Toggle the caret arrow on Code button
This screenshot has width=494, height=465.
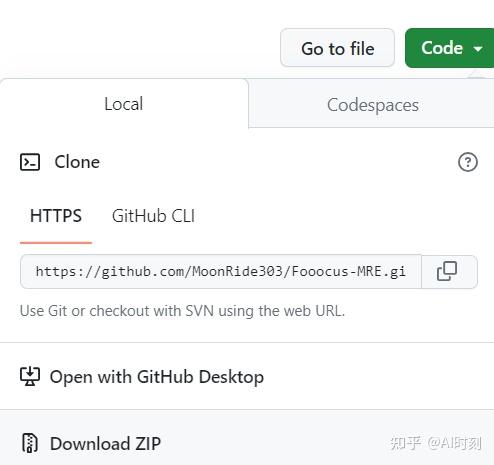point(478,49)
